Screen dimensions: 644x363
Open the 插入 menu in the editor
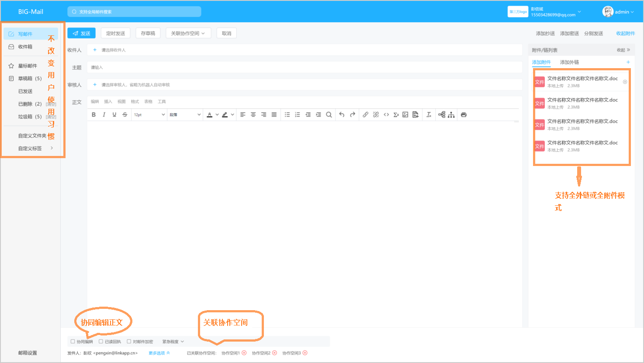click(x=108, y=102)
